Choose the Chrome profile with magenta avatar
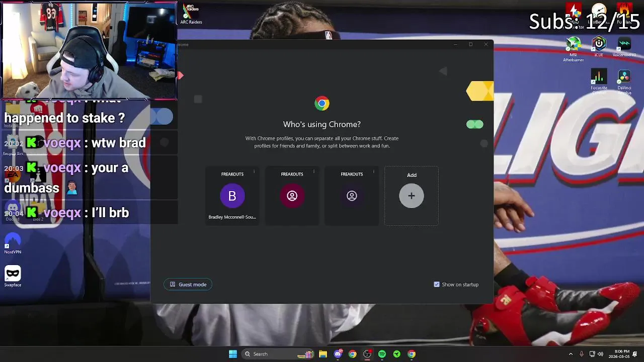This screenshot has width=644, height=362. coord(292,196)
